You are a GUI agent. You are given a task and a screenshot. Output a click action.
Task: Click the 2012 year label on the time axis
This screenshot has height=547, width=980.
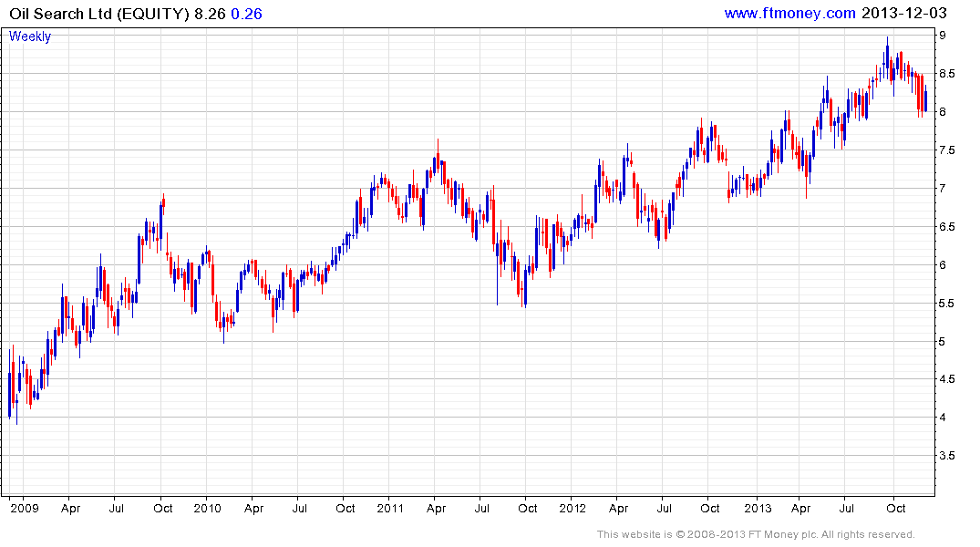tap(573, 508)
